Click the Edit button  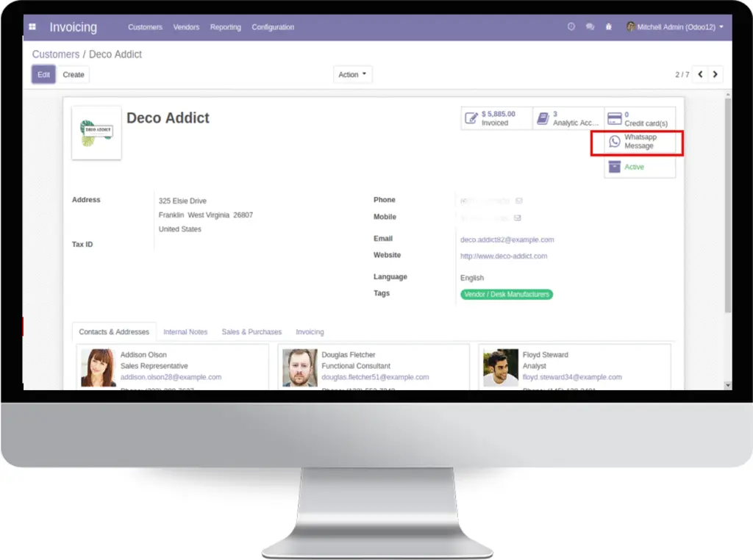43,74
